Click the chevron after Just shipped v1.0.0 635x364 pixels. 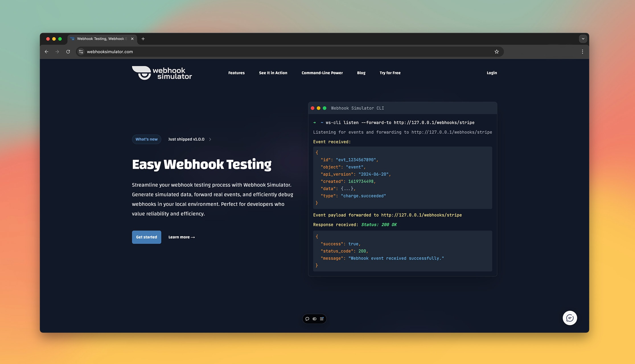210,139
